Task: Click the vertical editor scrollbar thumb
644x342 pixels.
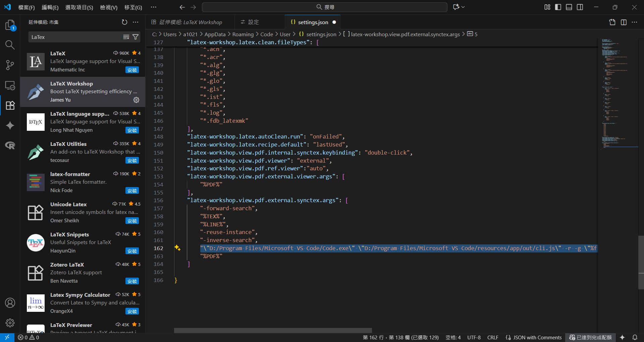Action: 641,263
